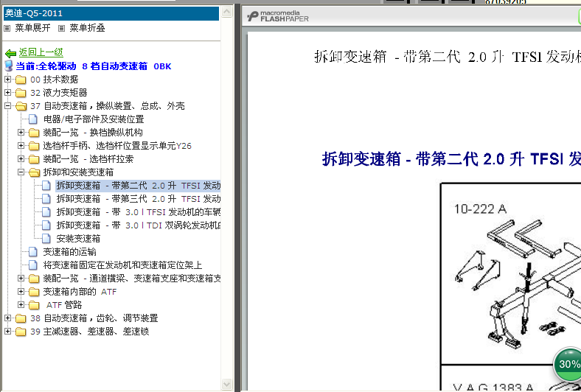The width and height of the screenshot is (581, 392).
Task: Click the 菜单展开 list icon
Action: coord(7,28)
